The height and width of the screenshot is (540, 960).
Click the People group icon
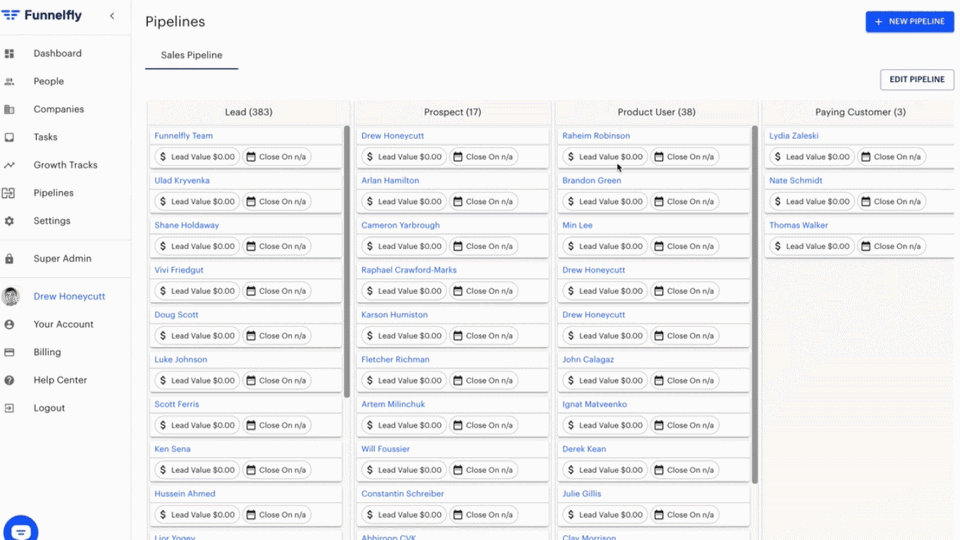[x=9, y=81]
